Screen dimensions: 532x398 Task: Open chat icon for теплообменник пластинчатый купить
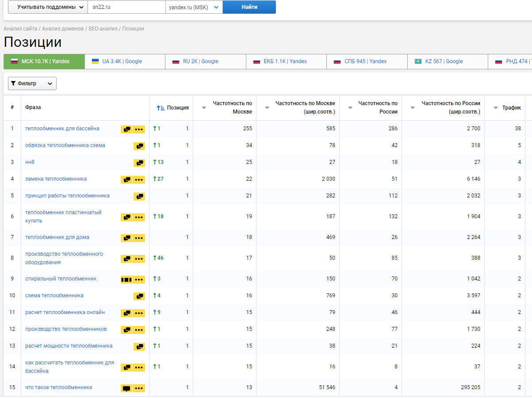127,217
